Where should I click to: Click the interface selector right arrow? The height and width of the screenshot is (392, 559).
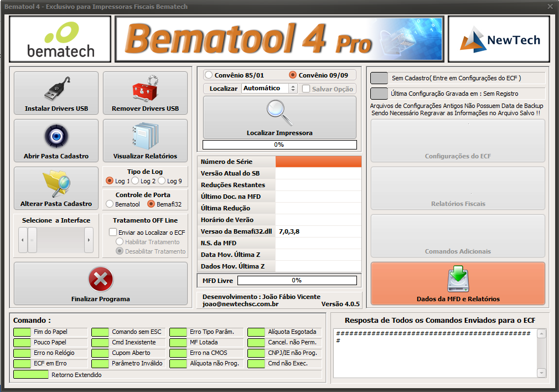89,240
